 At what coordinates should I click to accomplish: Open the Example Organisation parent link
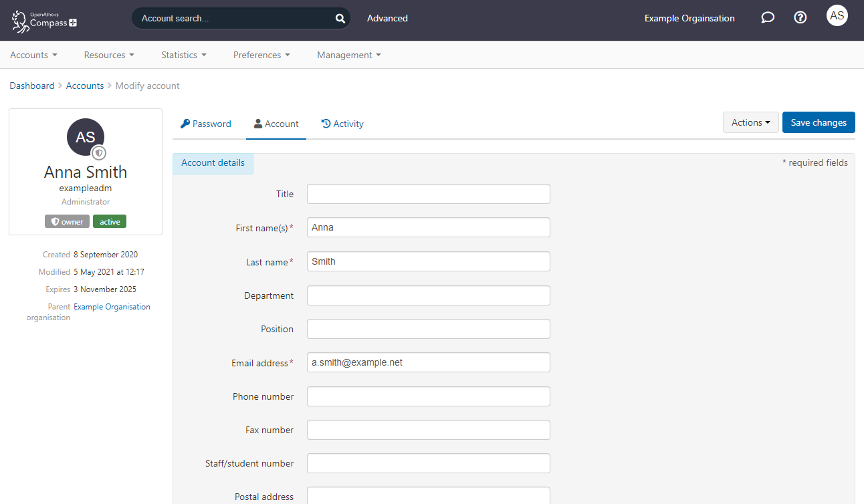pos(112,306)
